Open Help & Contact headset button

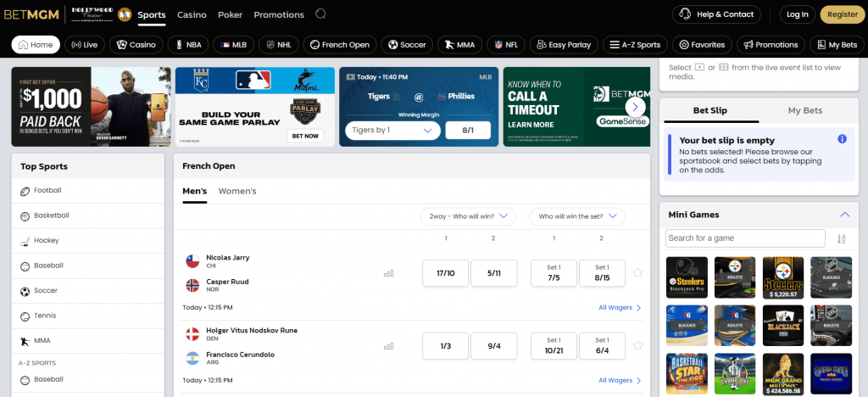pos(716,14)
